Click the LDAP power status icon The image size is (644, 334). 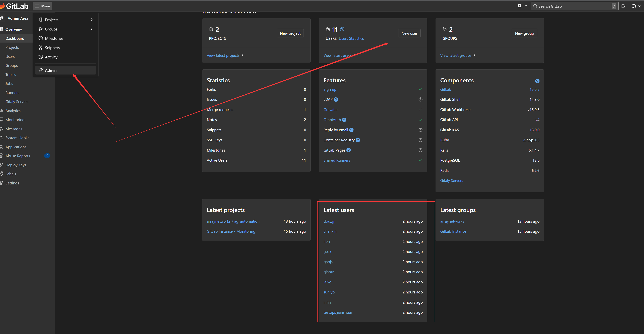pos(420,99)
